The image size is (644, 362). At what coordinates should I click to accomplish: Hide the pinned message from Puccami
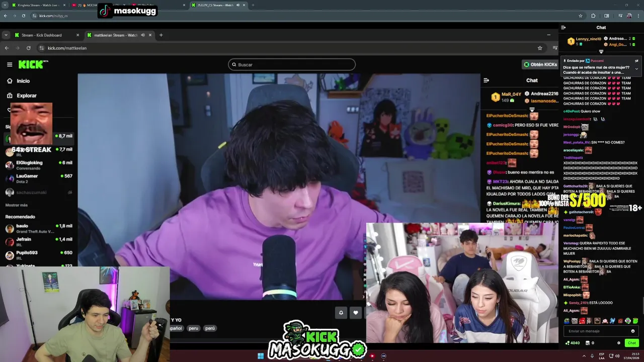636,61
